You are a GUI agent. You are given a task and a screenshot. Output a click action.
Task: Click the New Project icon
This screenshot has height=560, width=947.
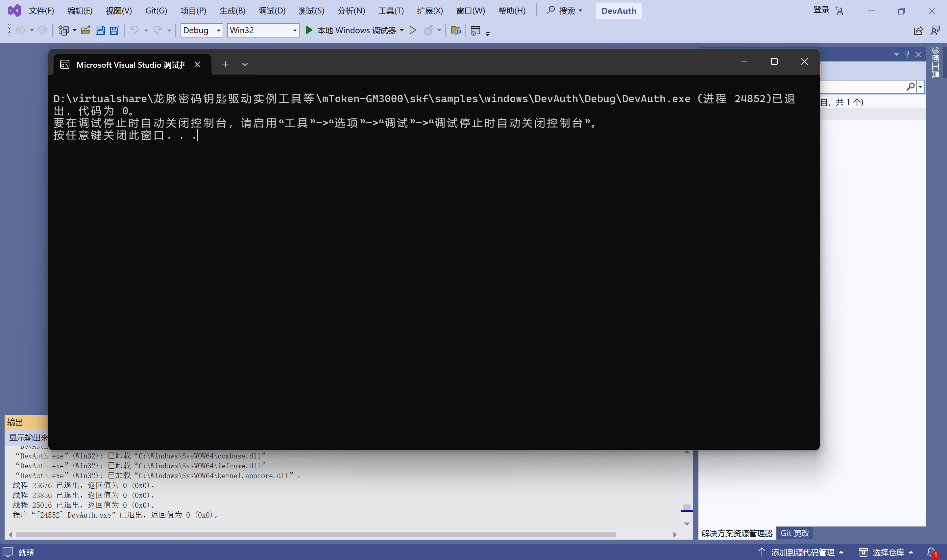(63, 30)
